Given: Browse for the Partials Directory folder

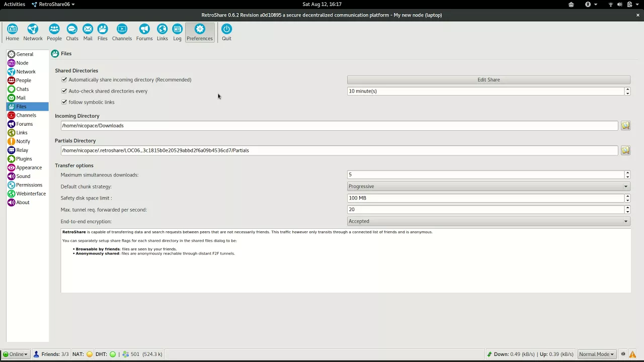Looking at the screenshot, I should 625,150.
